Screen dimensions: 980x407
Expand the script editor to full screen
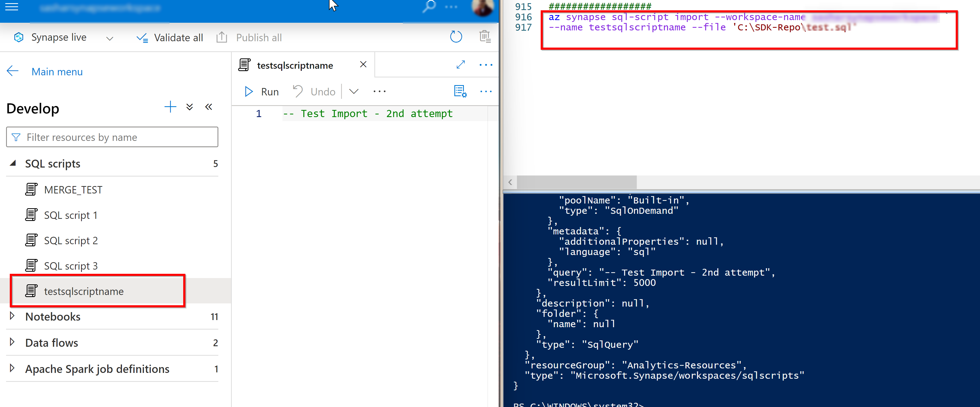[460, 65]
